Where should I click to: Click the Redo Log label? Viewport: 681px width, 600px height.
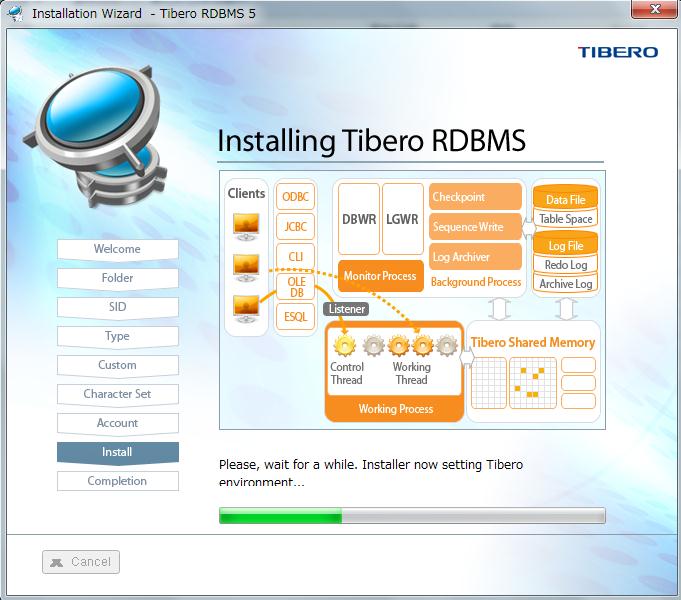pyautogui.click(x=566, y=265)
